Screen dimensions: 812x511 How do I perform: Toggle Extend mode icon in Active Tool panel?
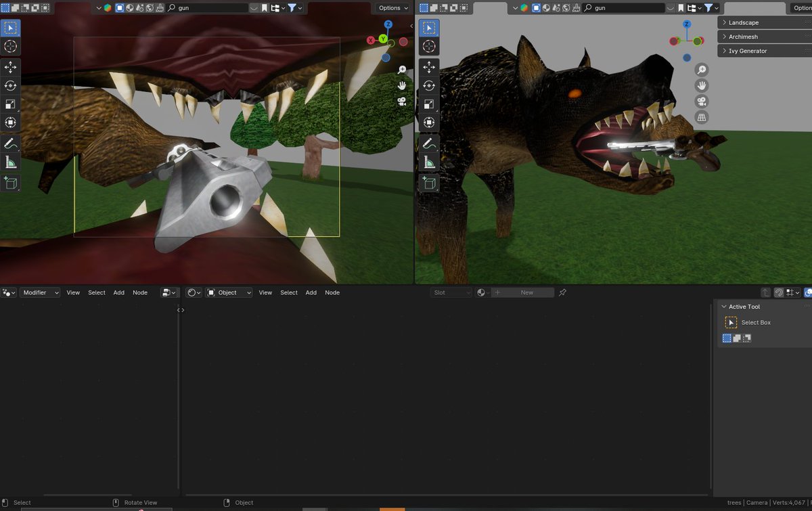coord(737,338)
